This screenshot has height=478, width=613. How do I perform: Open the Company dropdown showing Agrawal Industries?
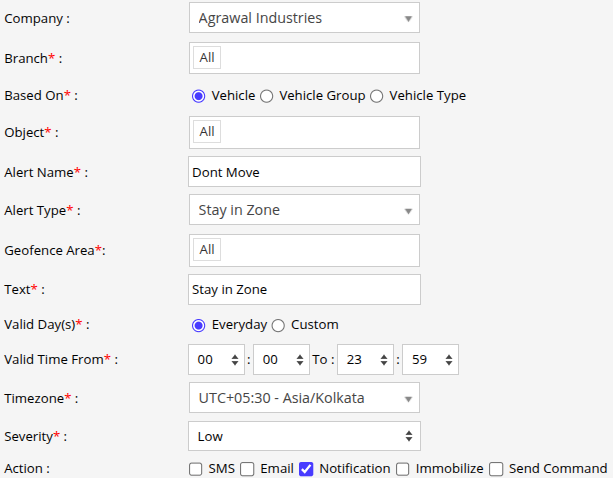click(304, 18)
